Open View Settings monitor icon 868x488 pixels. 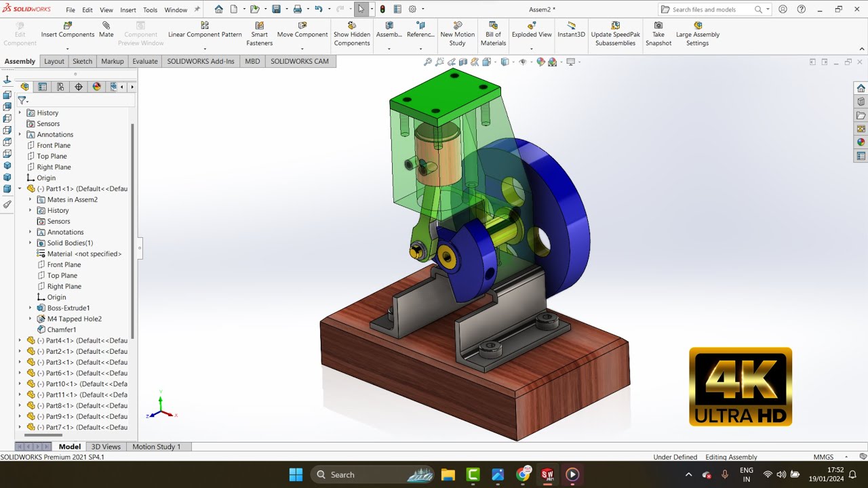(570, 62)
